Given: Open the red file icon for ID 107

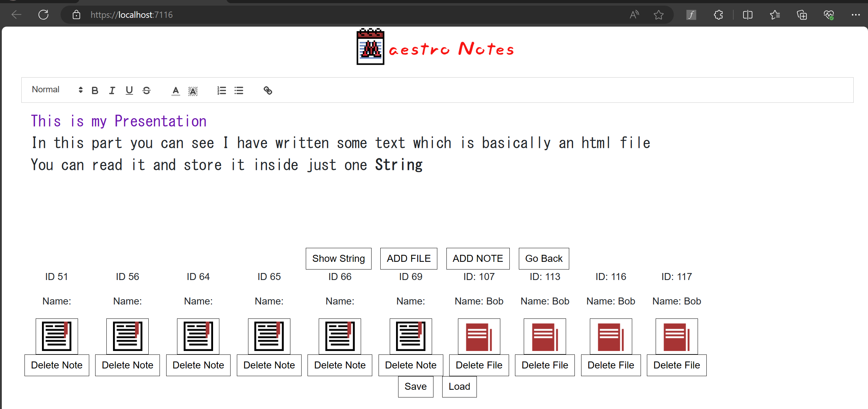Looking at the screenshot, I should click(479, 336).
